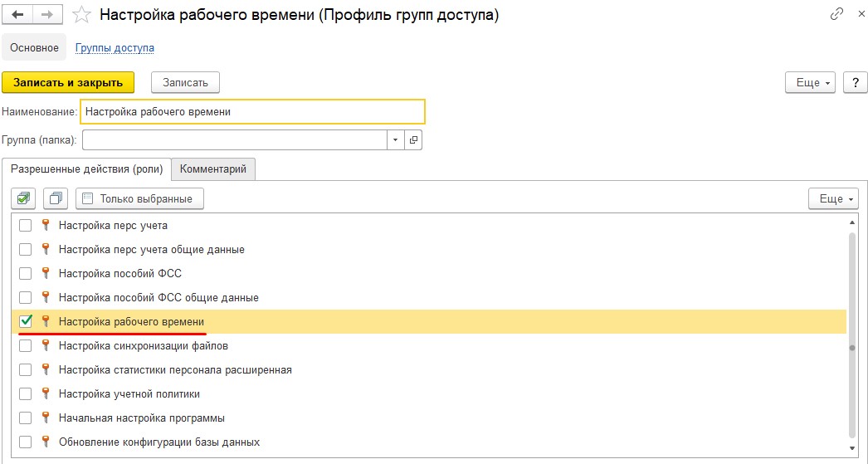The width and height of the screenshot is (868, 464).
Task: Click the uncheck all roles icon
Action: coord(56,198)
